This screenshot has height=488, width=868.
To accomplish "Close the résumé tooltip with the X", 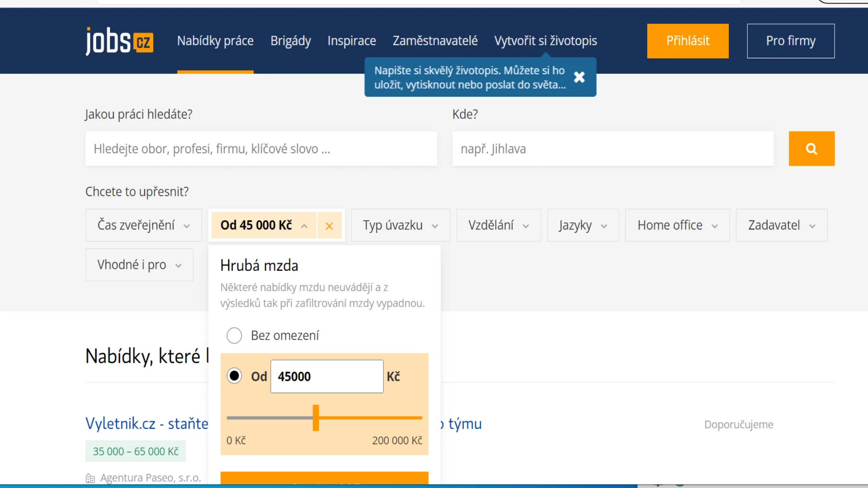I will click(579, 77).
